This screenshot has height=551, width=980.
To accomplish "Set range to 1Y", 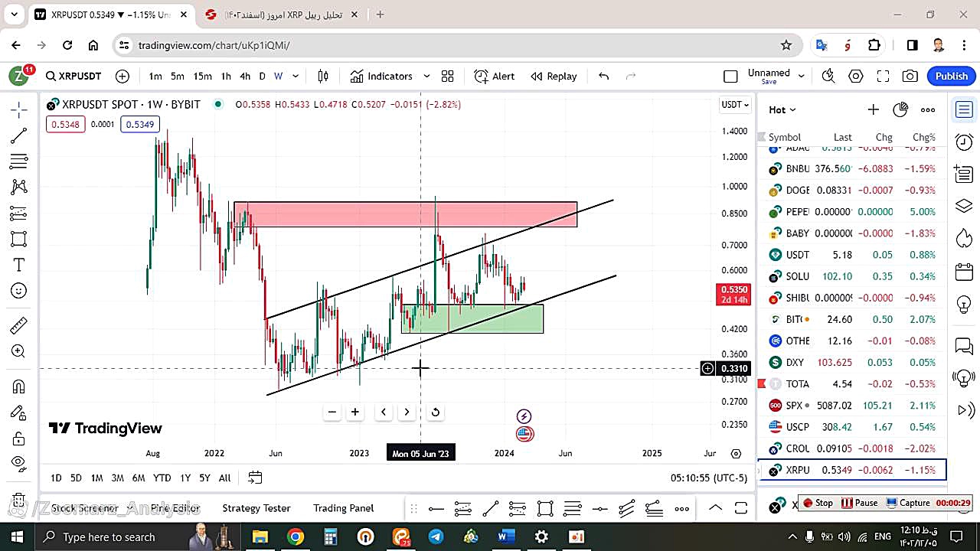I will (x=185, y=478).
